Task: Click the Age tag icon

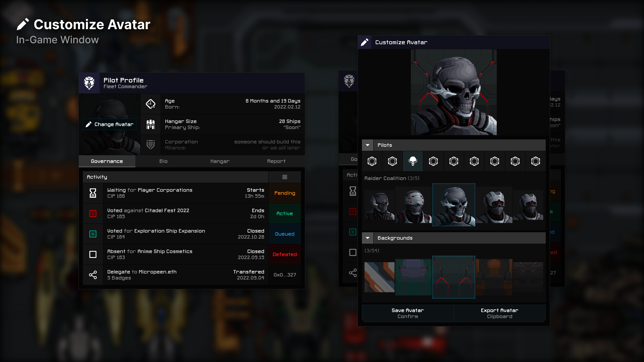Action: click(150, 104)
